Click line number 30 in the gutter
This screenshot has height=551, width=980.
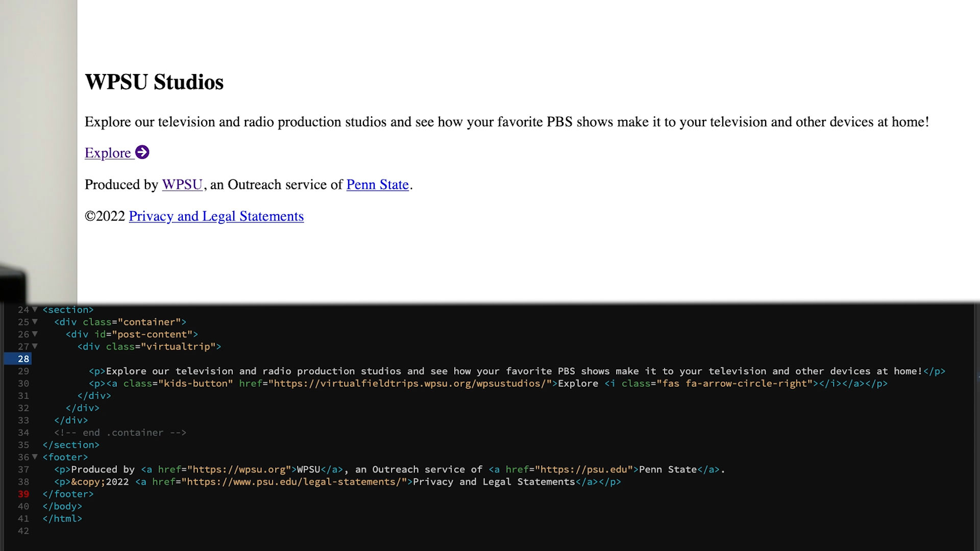(x=23, y=383)
